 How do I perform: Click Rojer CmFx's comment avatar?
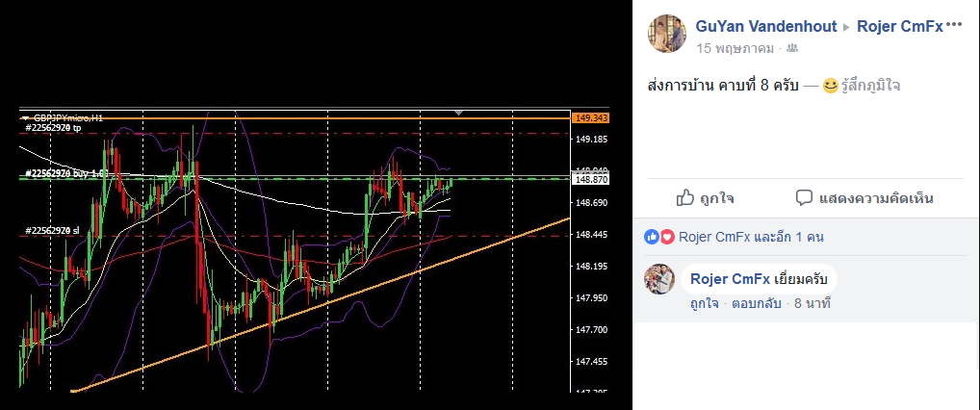point(659,279)
